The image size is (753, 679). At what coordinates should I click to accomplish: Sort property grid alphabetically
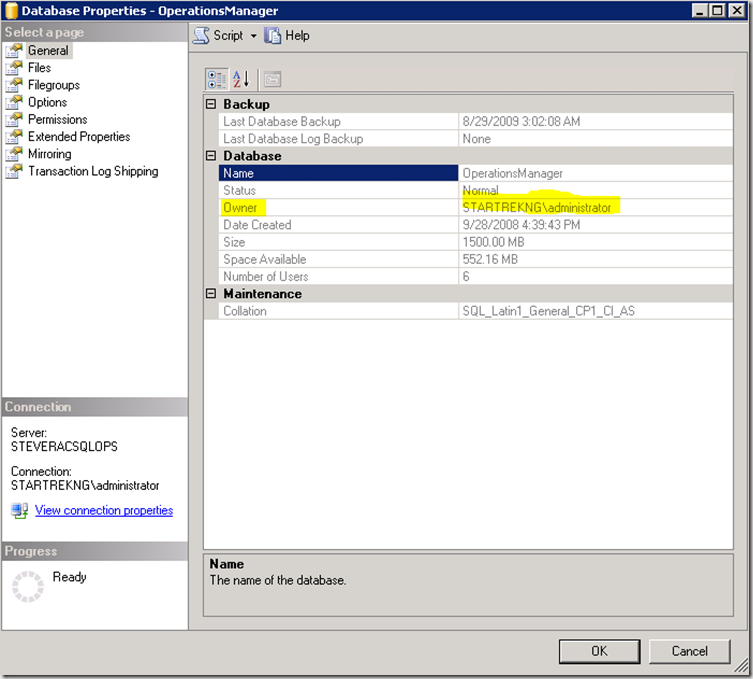click(x=241, y=79)
